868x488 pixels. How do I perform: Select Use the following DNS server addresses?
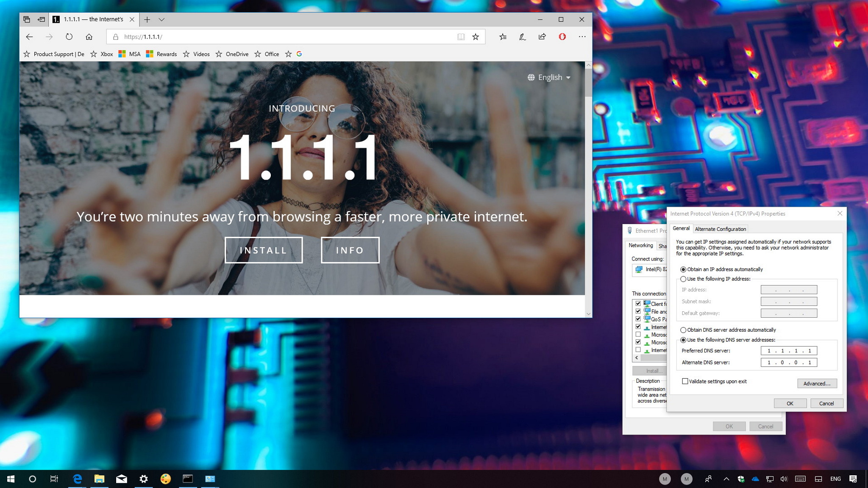(728, 340)
